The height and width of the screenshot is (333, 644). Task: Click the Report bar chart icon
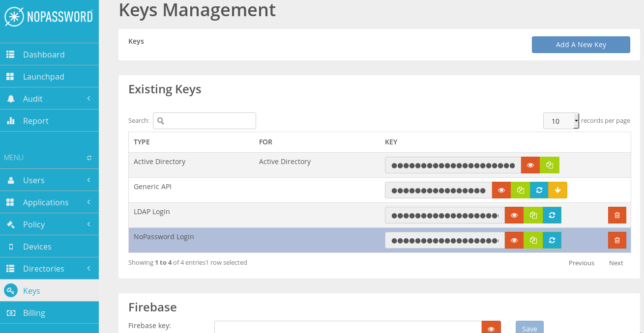11,121
